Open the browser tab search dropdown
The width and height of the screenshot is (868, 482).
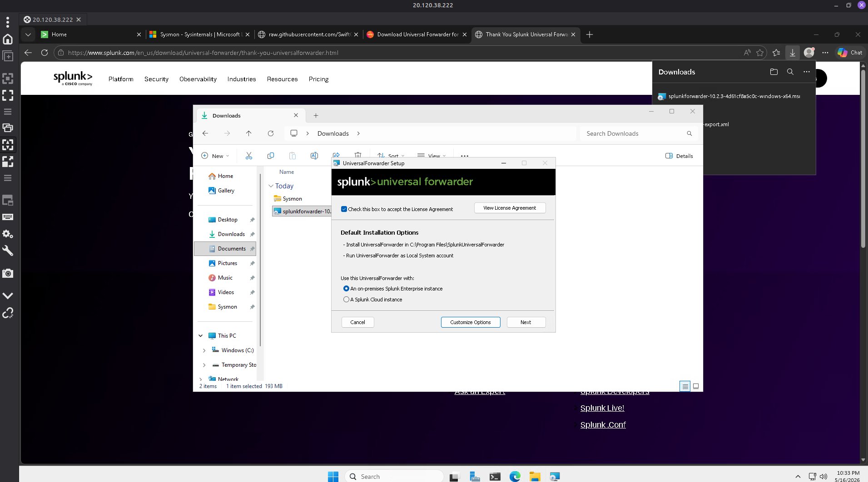pyautogui.click(x=28, y=34)
